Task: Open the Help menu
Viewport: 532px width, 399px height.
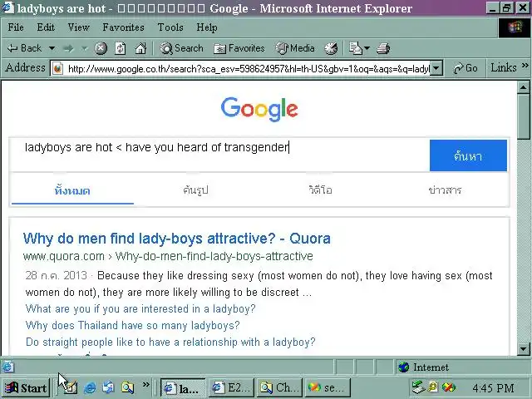Action: point(207,27)
